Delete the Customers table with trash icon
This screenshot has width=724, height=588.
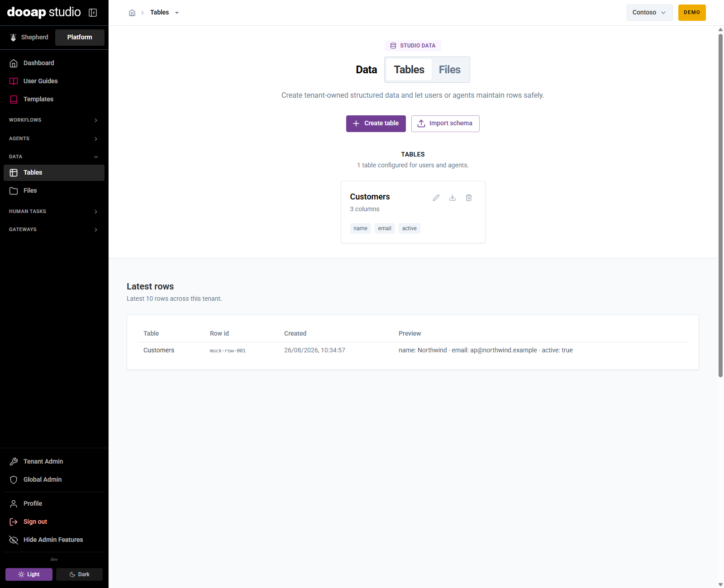click(x=469, y=198)
